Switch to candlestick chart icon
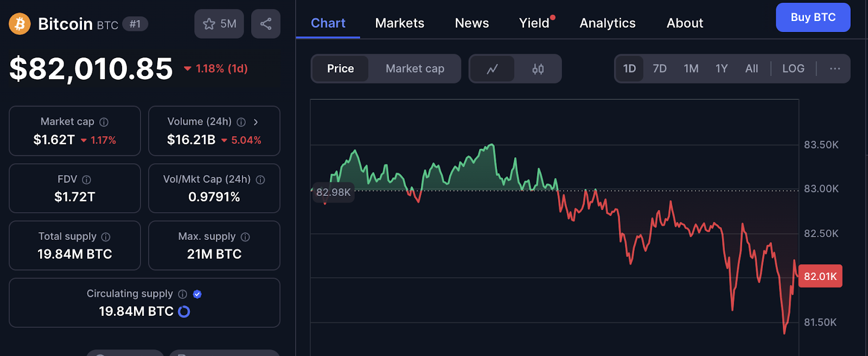The height and width of the screenshot is (356, 868). tap(538, 69)
